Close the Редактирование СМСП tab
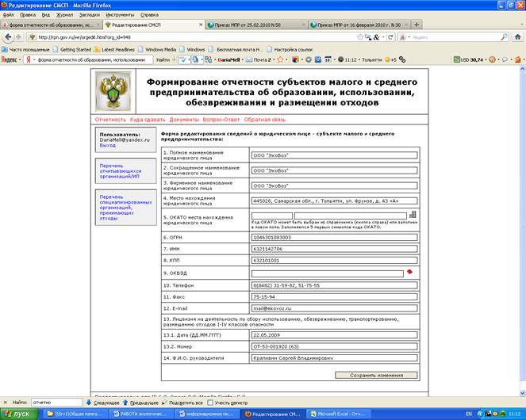Image resolution: width=526 pixels, height=420 pixels. (x=201, y=25)
